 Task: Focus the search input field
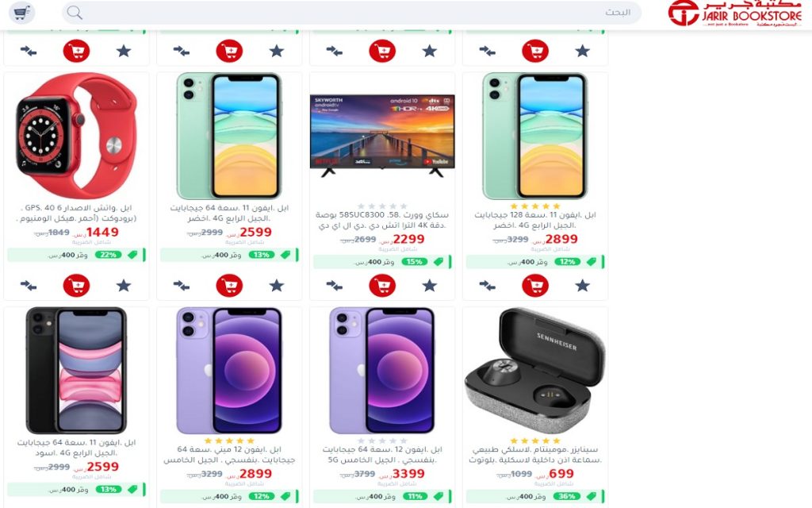pos(351,13)
